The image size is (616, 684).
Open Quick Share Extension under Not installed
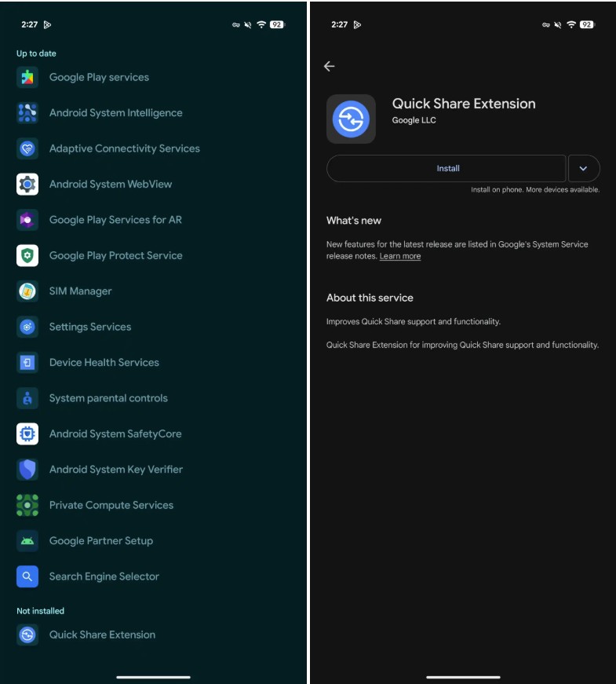tap(154, 635)
